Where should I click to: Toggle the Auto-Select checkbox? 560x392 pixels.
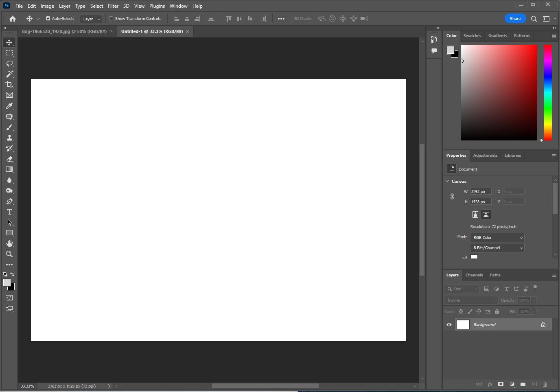[48, 19]
